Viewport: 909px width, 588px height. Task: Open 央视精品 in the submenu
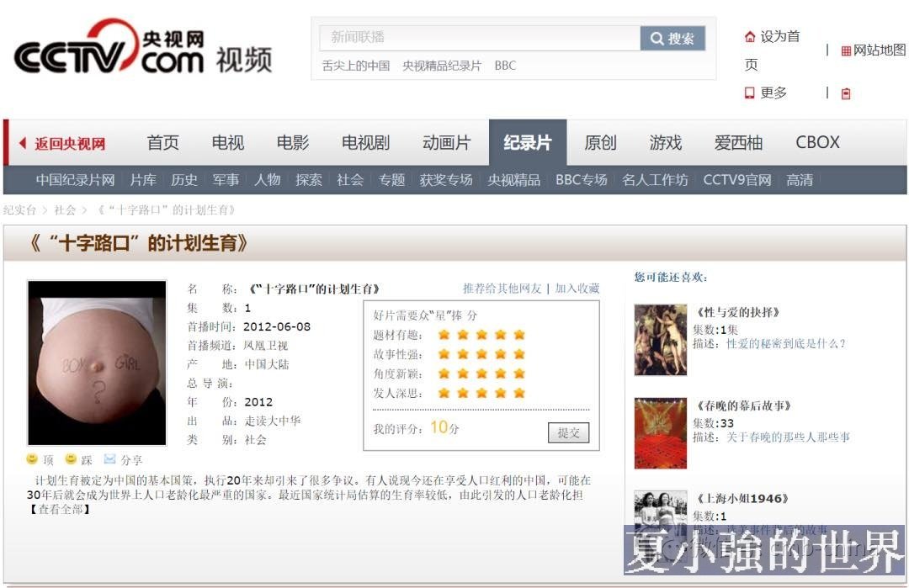513,180
